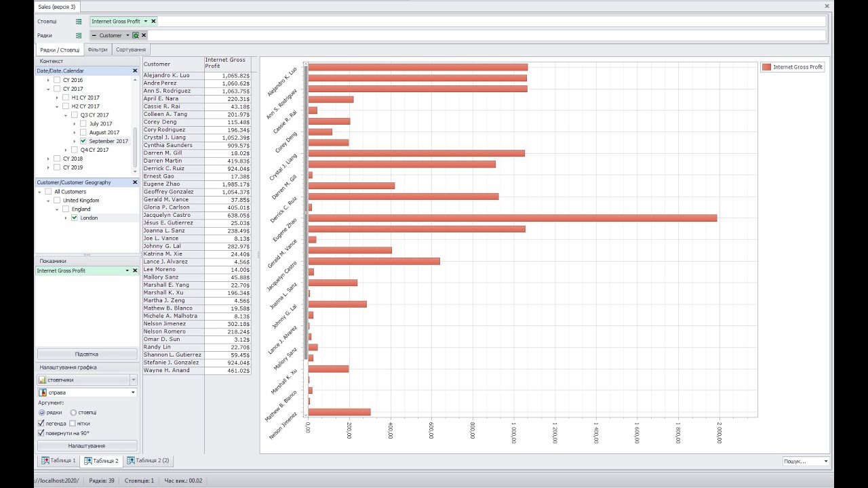Close the Date.Calendar context panel
This screenshot has height=488, width=868.
pyautogui.click(x=135, y=70)
